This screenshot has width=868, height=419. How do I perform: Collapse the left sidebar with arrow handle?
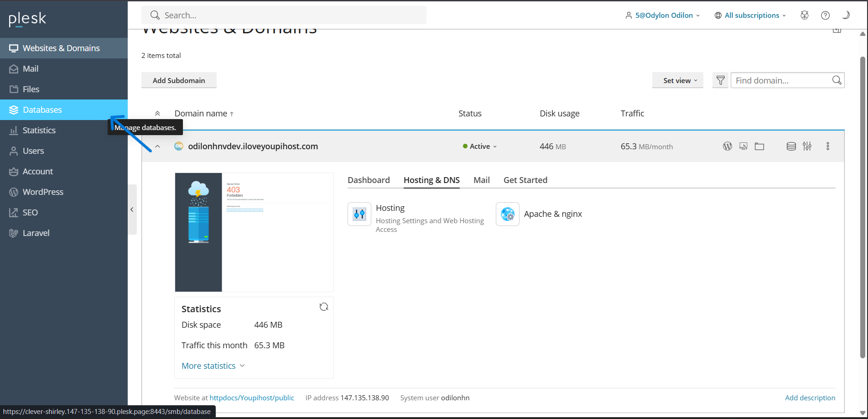point(132,209)
